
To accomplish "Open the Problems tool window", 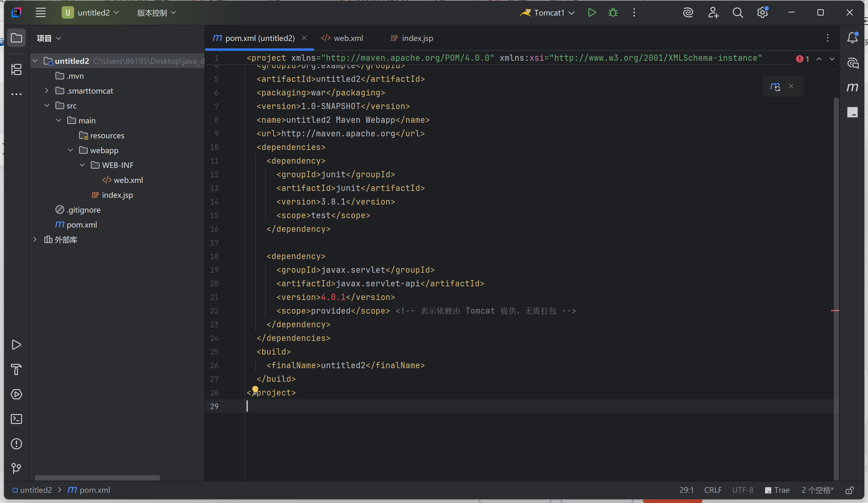I will point(16,444).
